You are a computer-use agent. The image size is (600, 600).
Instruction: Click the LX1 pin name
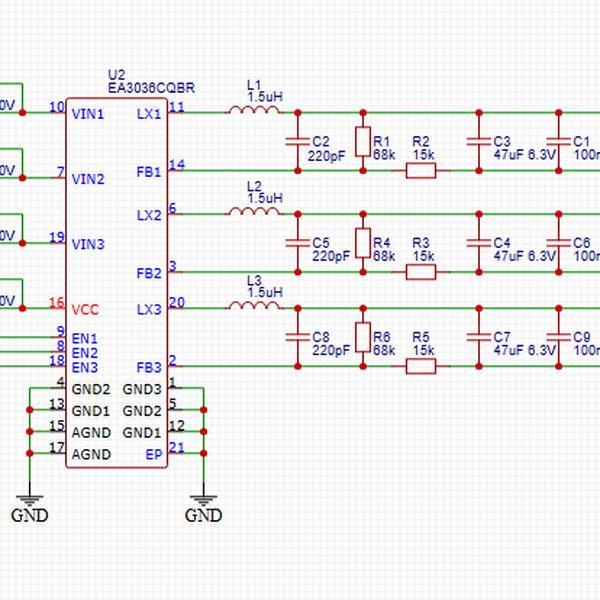click(149, 114)
